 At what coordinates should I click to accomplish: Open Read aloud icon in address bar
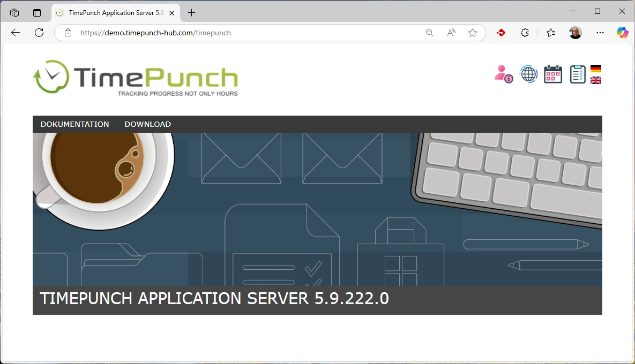point(451,33)
